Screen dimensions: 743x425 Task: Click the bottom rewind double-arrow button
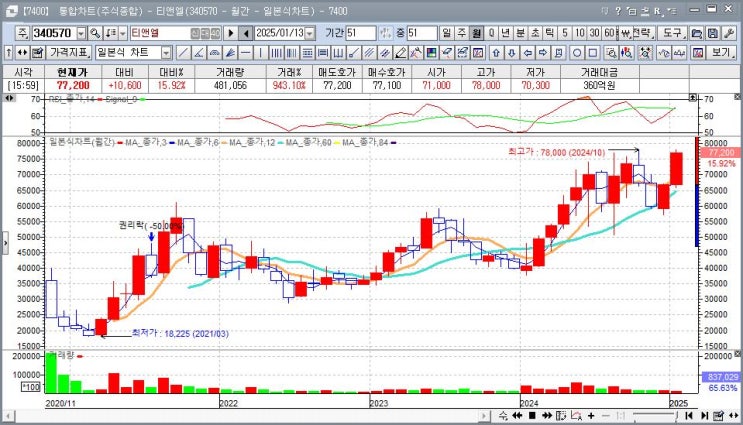click(x=517, y=416)
